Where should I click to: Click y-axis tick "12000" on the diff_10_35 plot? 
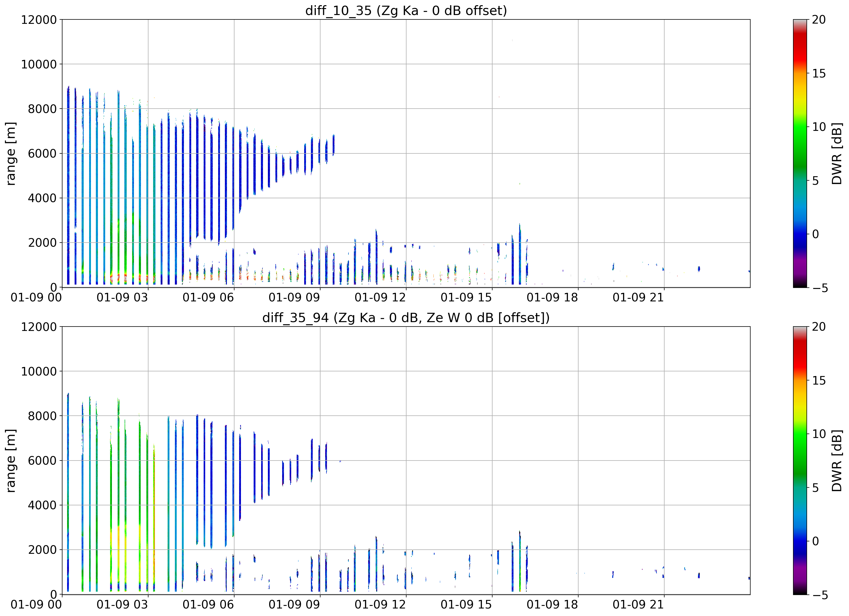[x=39, y=19]
